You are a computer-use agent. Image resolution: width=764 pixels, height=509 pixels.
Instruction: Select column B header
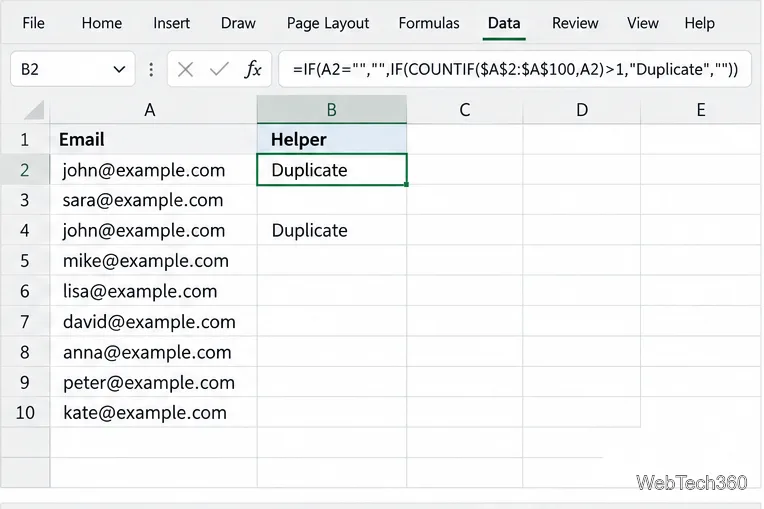point(332,110)
